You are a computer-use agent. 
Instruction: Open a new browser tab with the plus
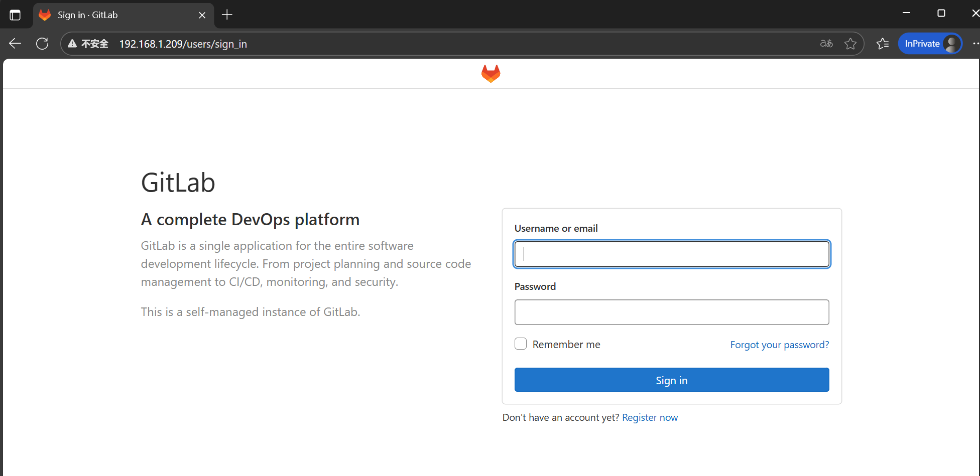[227, 15]
